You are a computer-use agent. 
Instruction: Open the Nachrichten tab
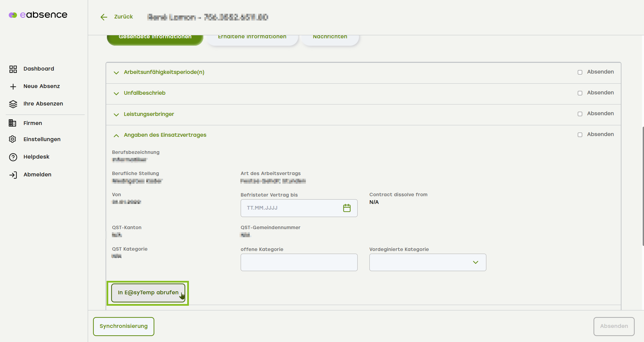point(330,38)
